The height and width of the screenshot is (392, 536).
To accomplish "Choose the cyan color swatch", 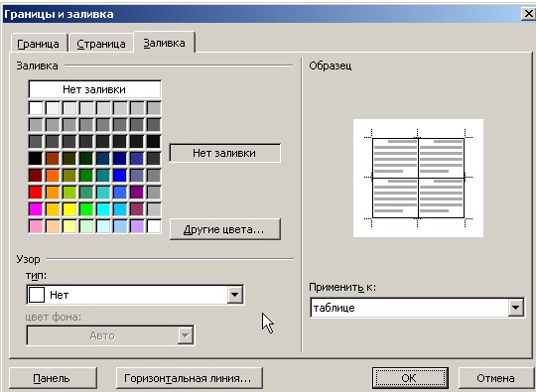I will click(x=103, y=209).
